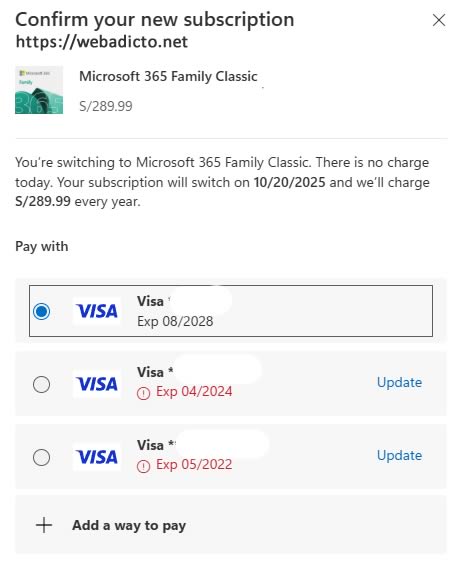Viewport: 461px width, 562px height.
Task: Select the Visa card expiring 08/2028 radio button
Action: tap(42, 311)
